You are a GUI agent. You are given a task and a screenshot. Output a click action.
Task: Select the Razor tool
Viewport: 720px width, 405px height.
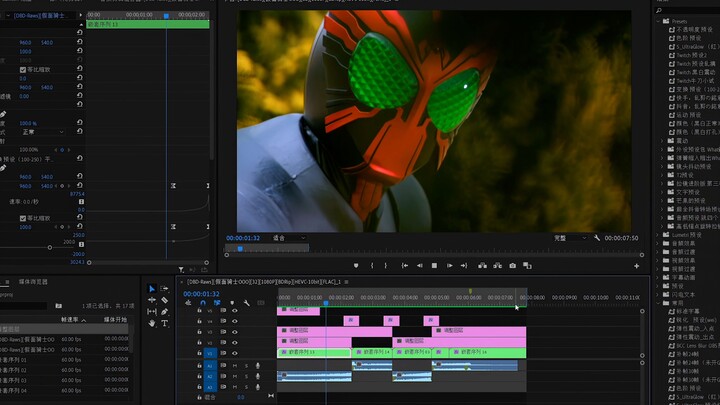tap(164, 300)
